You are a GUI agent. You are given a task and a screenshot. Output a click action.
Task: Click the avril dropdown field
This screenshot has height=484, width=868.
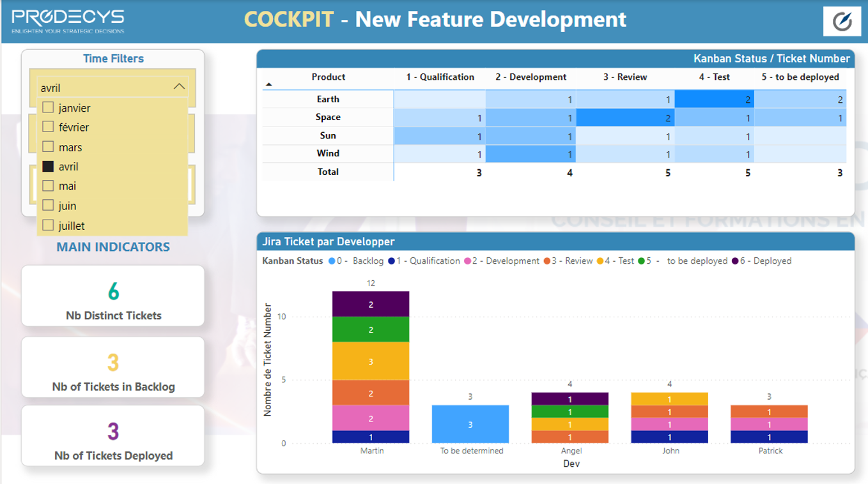coord(112,87)
